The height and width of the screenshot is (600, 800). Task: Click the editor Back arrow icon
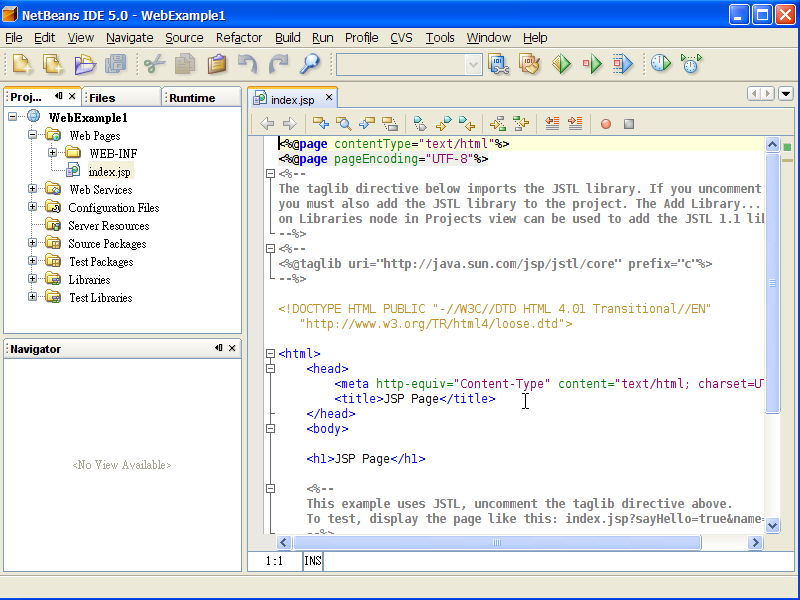(267, 123)
